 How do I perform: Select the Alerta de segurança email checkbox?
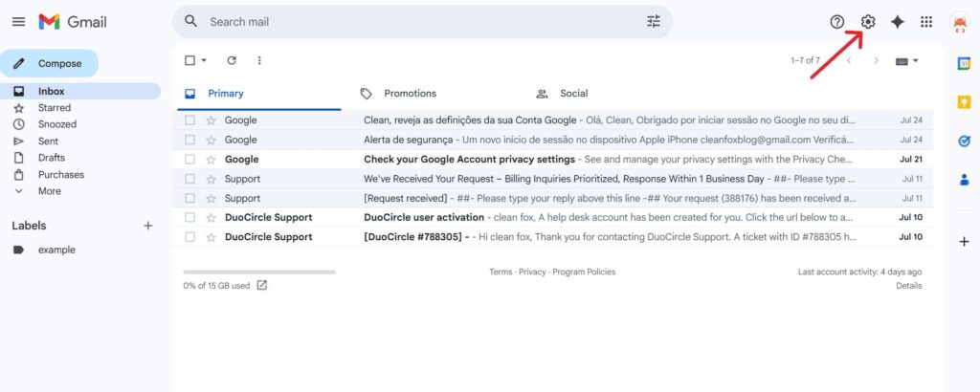(x=190, y=140)
